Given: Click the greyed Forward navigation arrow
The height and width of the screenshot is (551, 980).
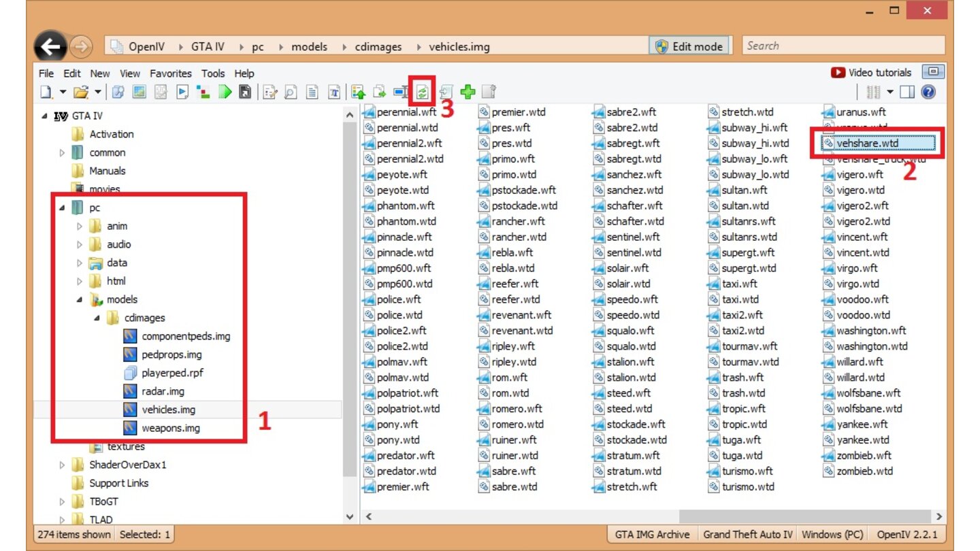Looking at the screenshot, I should coord(80,47).
